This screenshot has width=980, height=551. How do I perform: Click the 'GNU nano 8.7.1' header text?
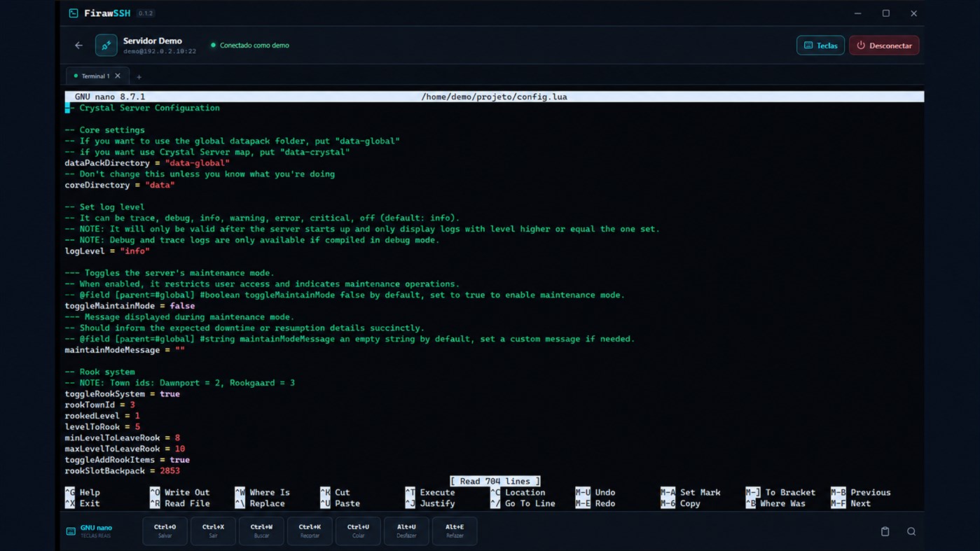(x=110, y=97)
